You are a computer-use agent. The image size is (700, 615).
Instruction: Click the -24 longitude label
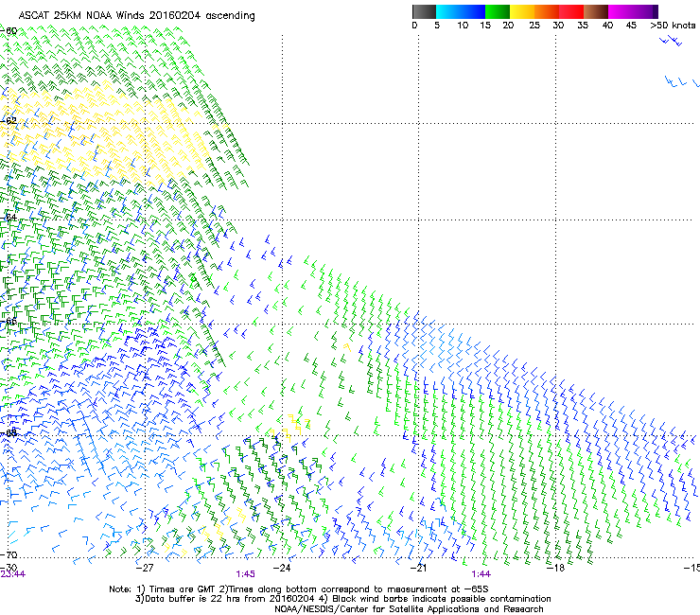point(282,568)
